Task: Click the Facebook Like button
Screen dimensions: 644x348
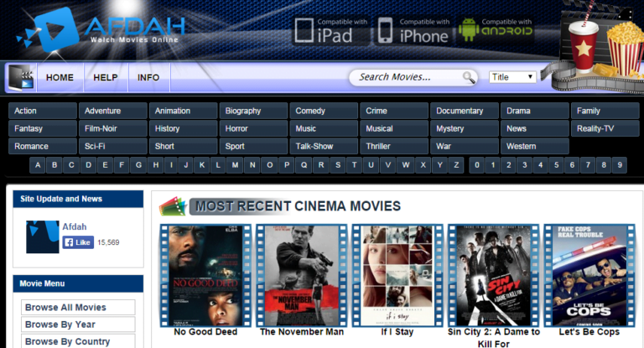Action: tap(77, 242)
